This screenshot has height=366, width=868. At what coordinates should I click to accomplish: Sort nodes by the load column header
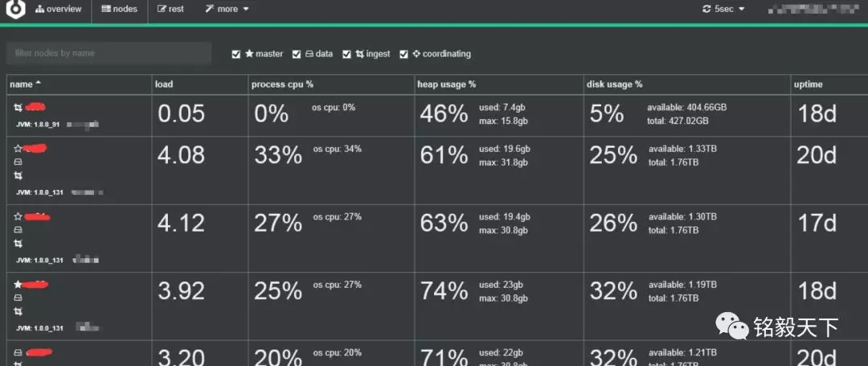(164, 84)
